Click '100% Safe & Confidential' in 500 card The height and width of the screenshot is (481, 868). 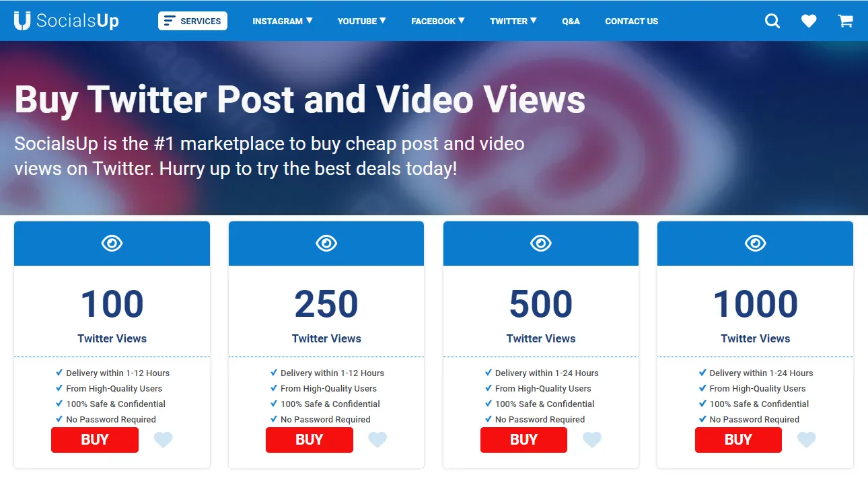pos(545,404)
